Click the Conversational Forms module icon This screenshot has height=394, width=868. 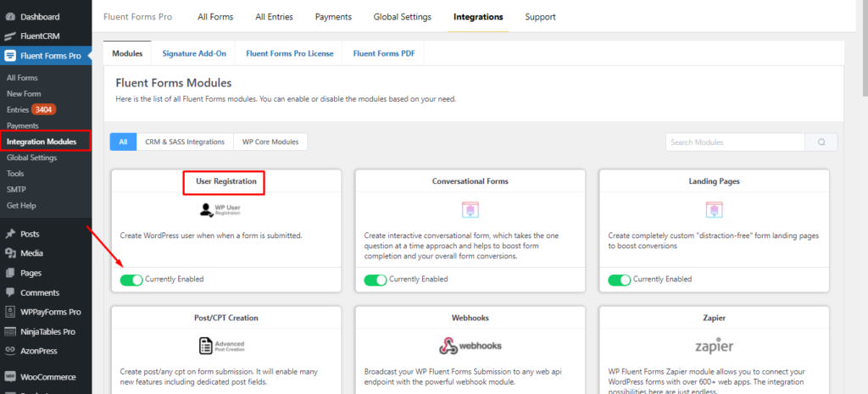tap(470, 210)
